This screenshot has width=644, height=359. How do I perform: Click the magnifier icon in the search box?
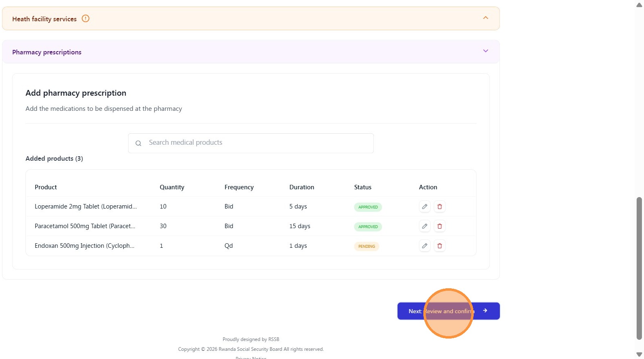pyautogui.click(x=138, y=143)
